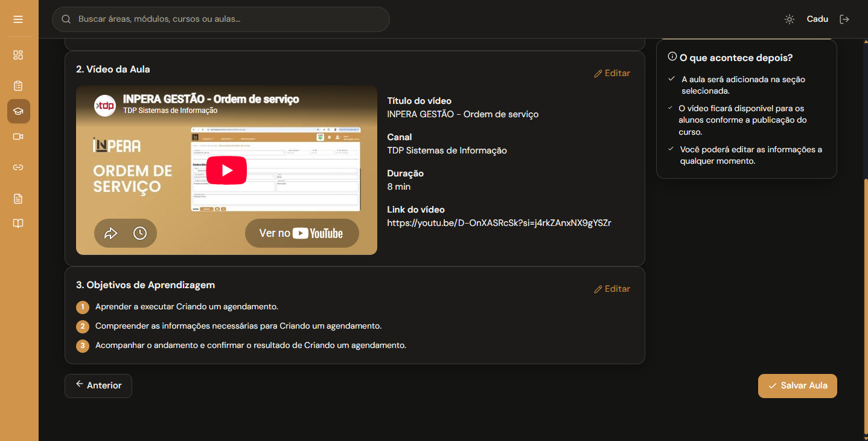Screen dimensions: 868x441
Task: Click the video title in the player
Action: (x=211, y=99)
